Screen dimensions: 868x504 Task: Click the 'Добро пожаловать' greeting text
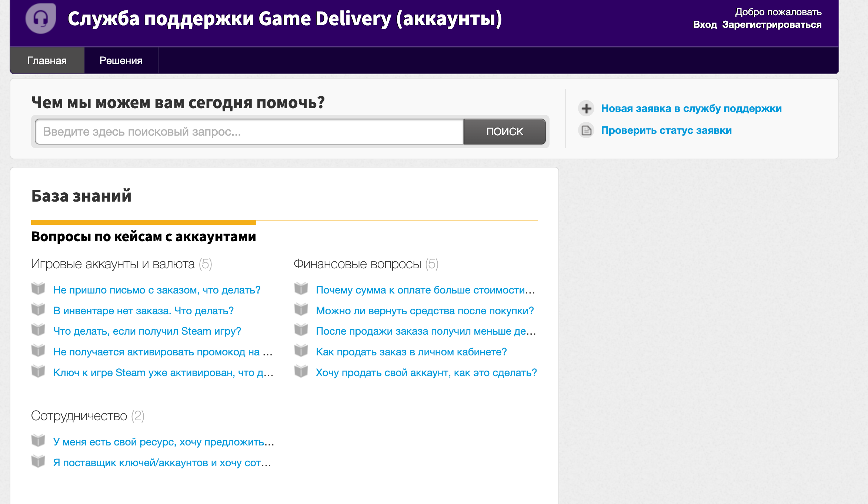(778, 12)
